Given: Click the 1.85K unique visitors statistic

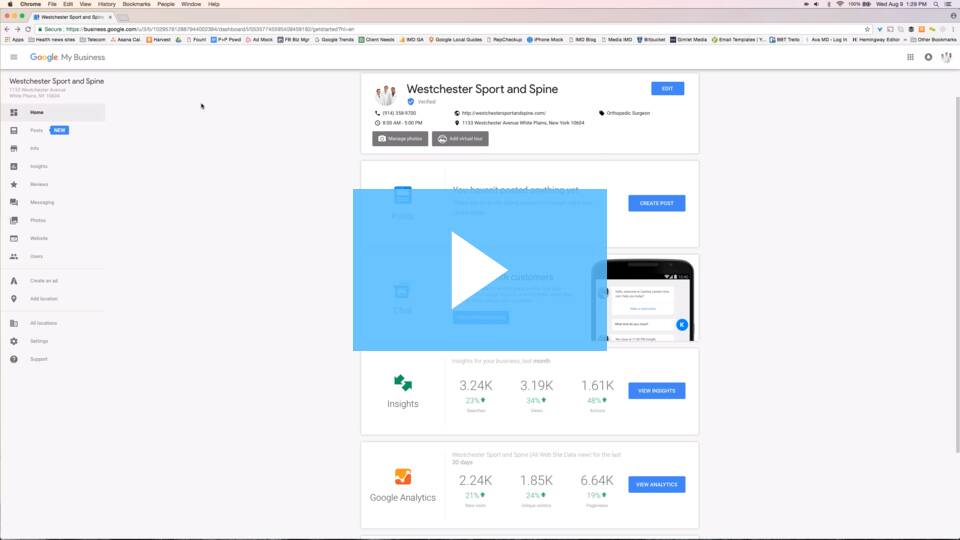Looking at the screenshot, I should tap(536, 481).
